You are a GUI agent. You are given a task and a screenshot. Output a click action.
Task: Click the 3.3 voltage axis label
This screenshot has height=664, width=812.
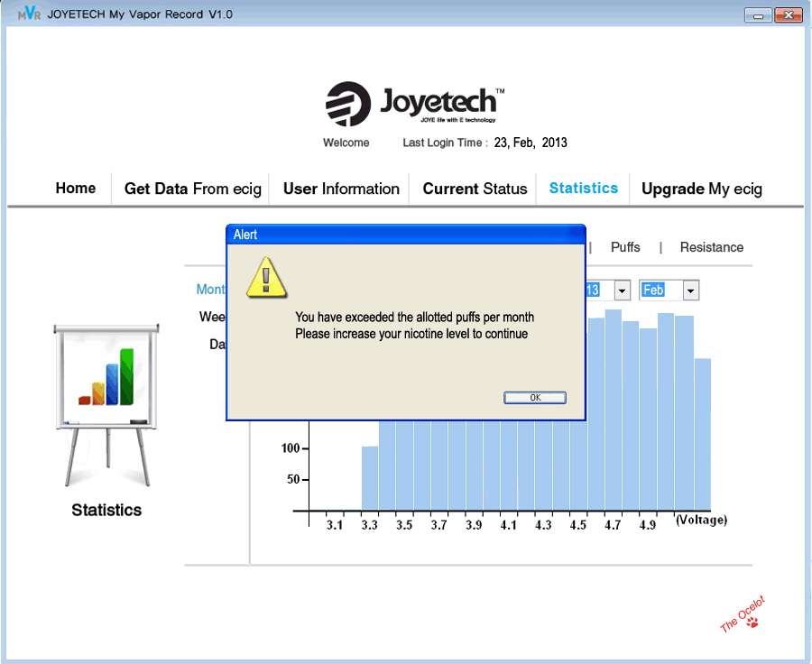369,525
